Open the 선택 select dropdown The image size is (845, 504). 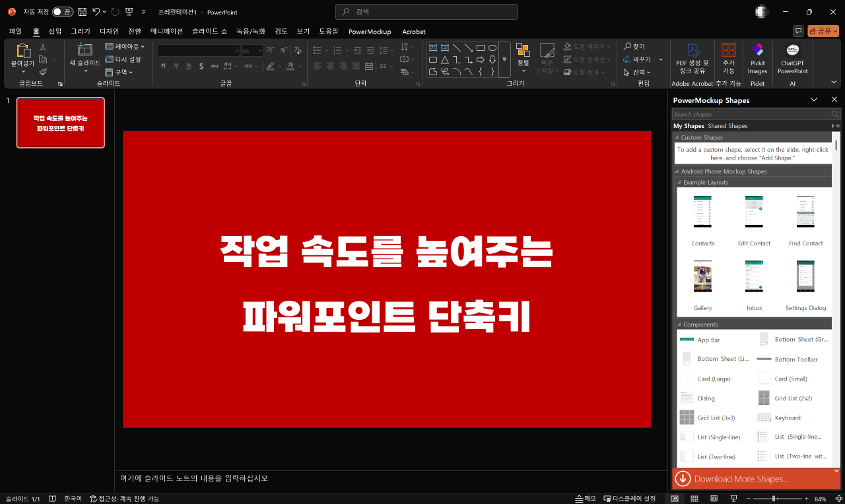[637, 72]
